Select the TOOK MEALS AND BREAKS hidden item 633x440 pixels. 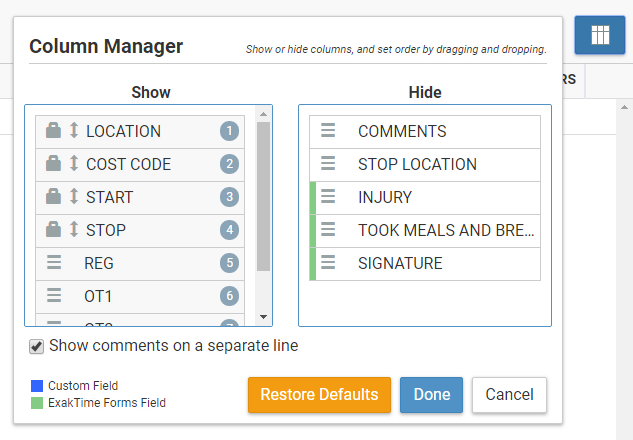click(445, 230)
